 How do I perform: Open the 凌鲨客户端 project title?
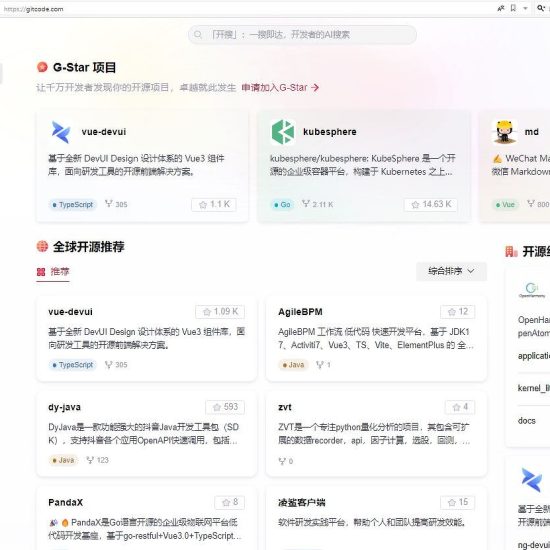[302, 502]
